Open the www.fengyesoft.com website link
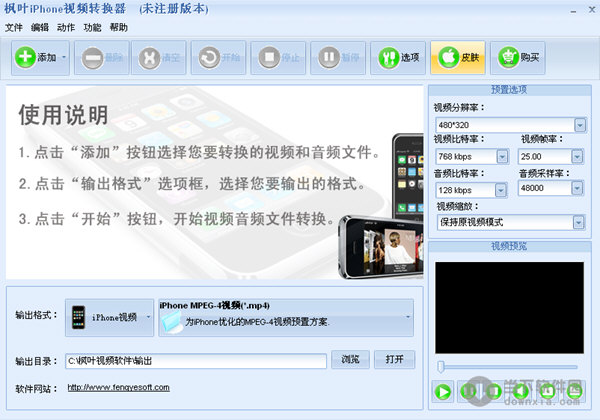This screenshot has width=600, height=420. (118, 387)
